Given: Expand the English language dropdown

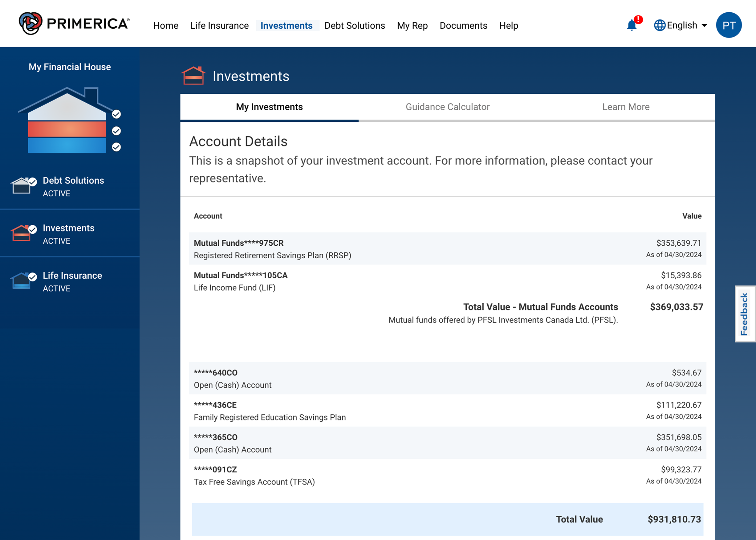Looking at the screenshot, I should [x=704, y=25].
